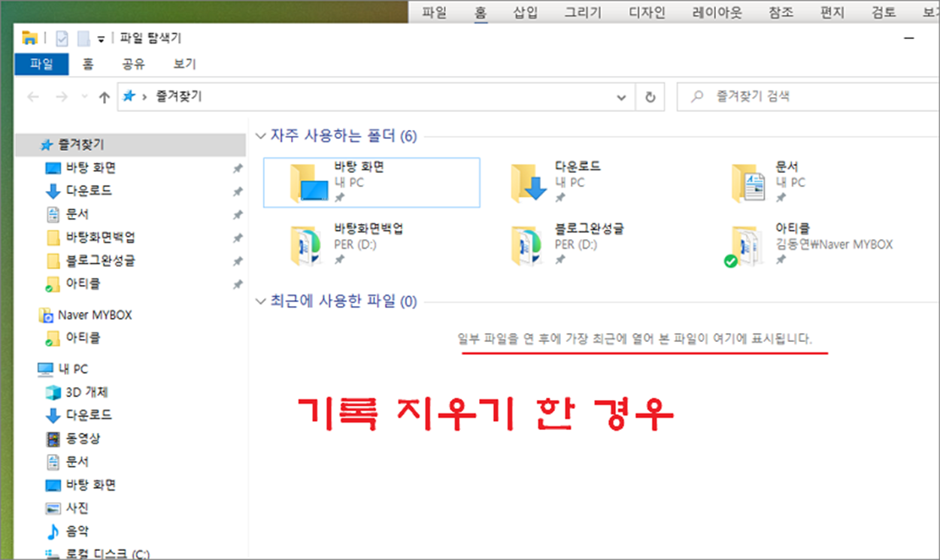Click the 최근에 사용한 파일 (0) header text
The image size is (940, 560).
coord(344,301)
